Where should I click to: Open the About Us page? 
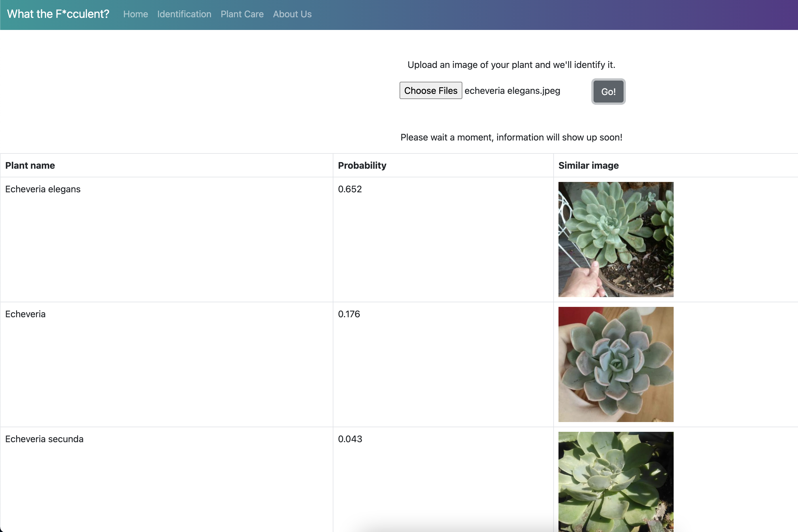tap(292, 14)
